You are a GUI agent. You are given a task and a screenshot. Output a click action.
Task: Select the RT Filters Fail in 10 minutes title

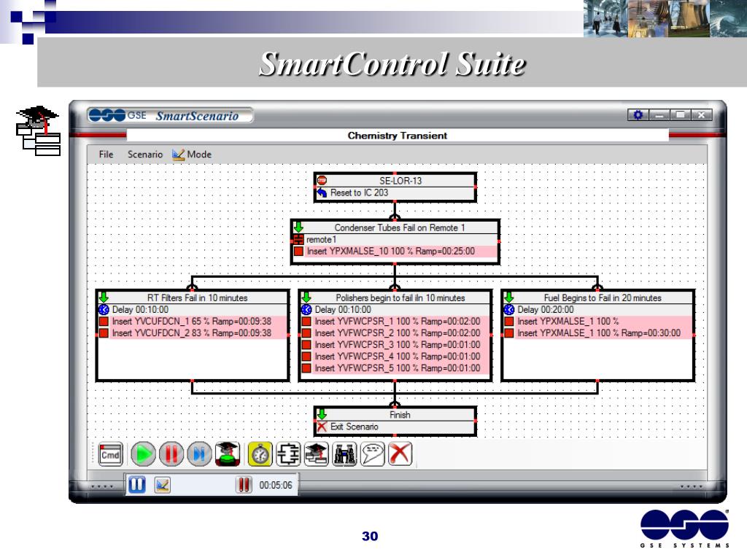click(x=197, y=298)
